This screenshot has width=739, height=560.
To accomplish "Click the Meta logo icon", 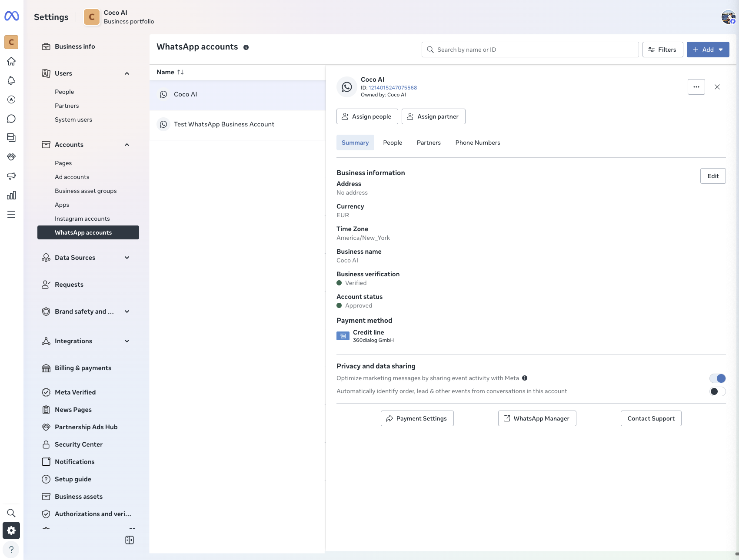I will click(12, 16).
